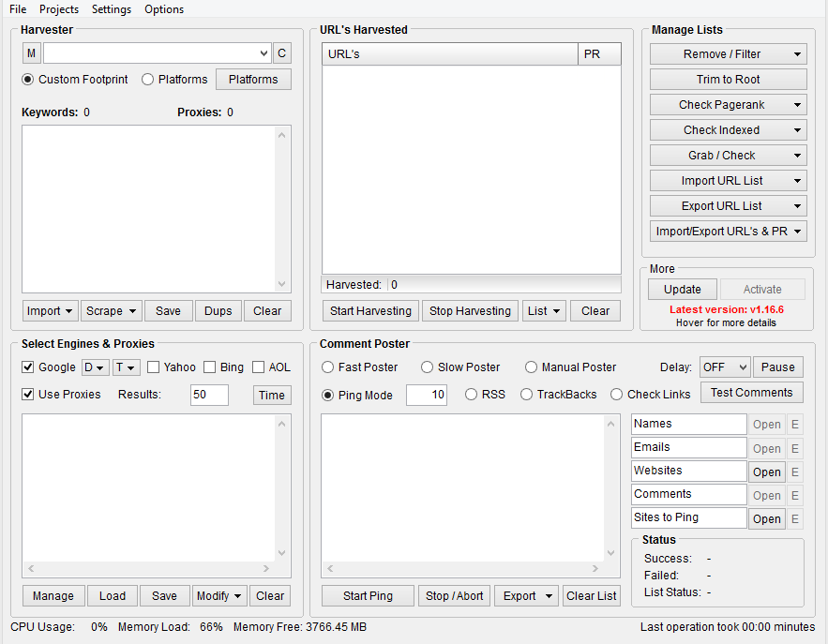Click the keywords list scrollbar down arrow
The height and width of the screenshot is (644, 828).
click(283, 284)
